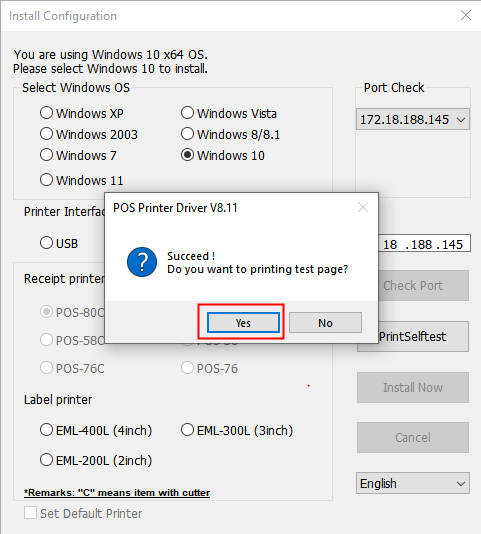The height and width of the screenshot is (534, 481).
Task: Click the PrintSelftest button
Action: tap(423, 336)
